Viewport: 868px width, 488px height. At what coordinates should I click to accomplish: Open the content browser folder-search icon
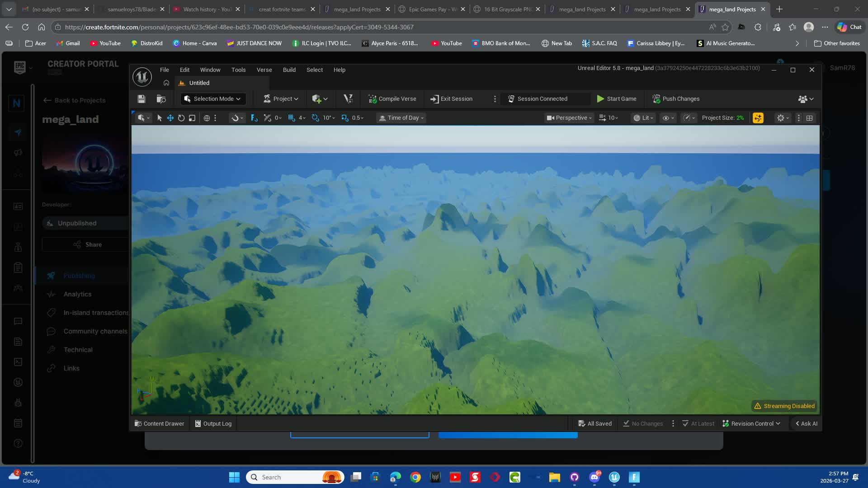[161, 99]
